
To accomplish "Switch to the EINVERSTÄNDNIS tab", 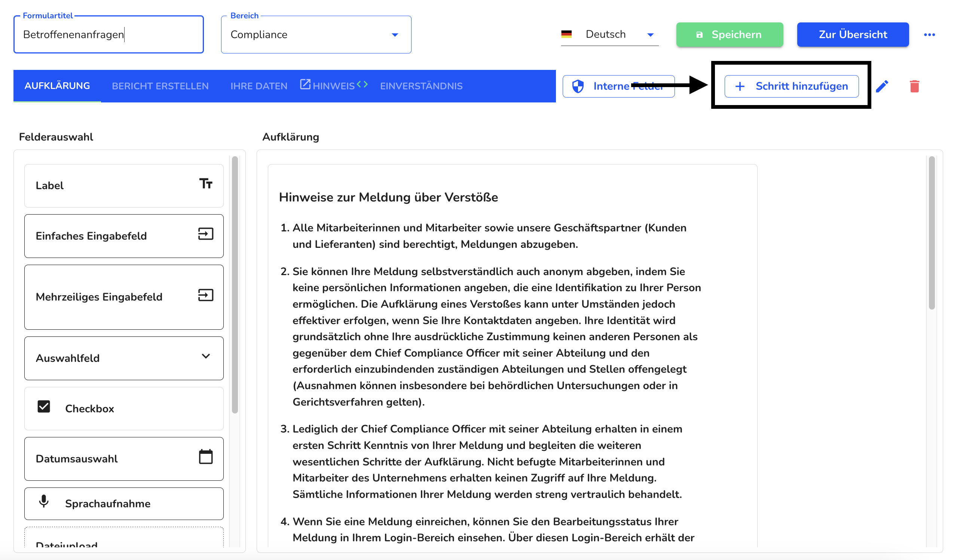I will [421, 86].
